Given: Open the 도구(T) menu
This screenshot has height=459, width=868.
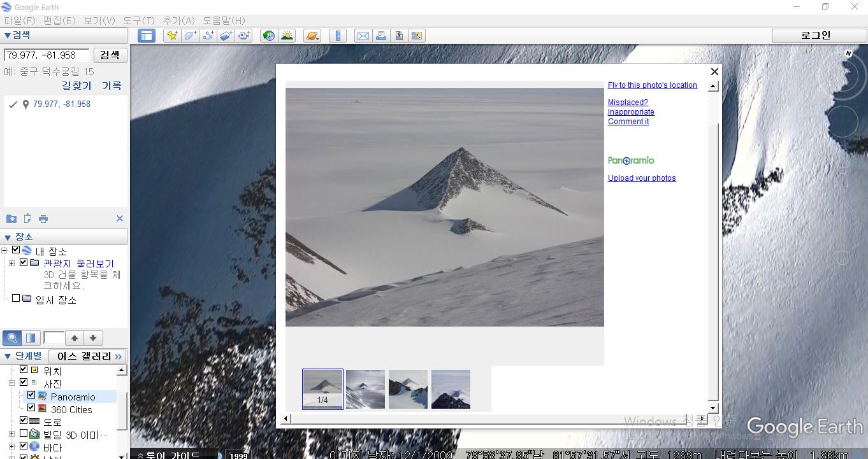Looking at the screenshot, I should click(x=139, y=20).
